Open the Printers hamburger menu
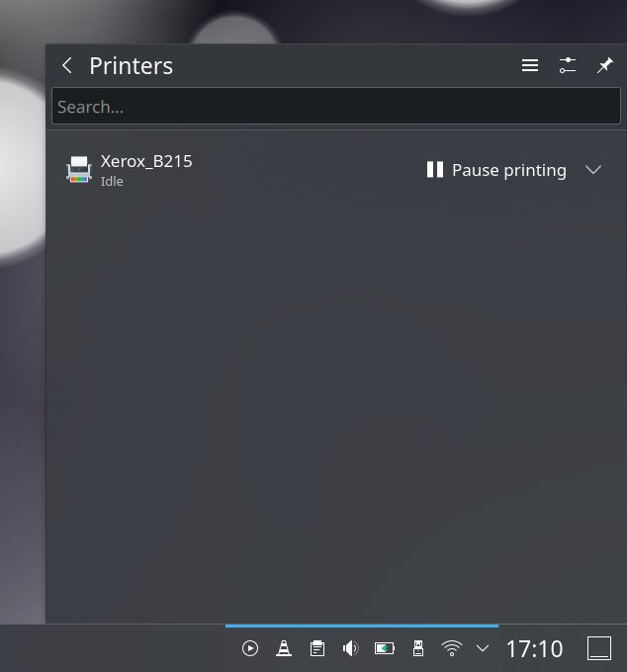This screenshot has height=672, width=627. click(x=530, y=65)
